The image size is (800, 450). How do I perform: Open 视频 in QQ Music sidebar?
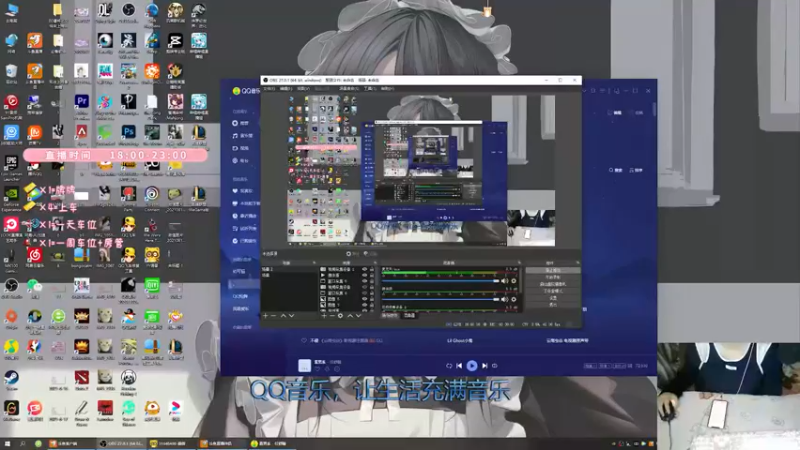[240, 148]
